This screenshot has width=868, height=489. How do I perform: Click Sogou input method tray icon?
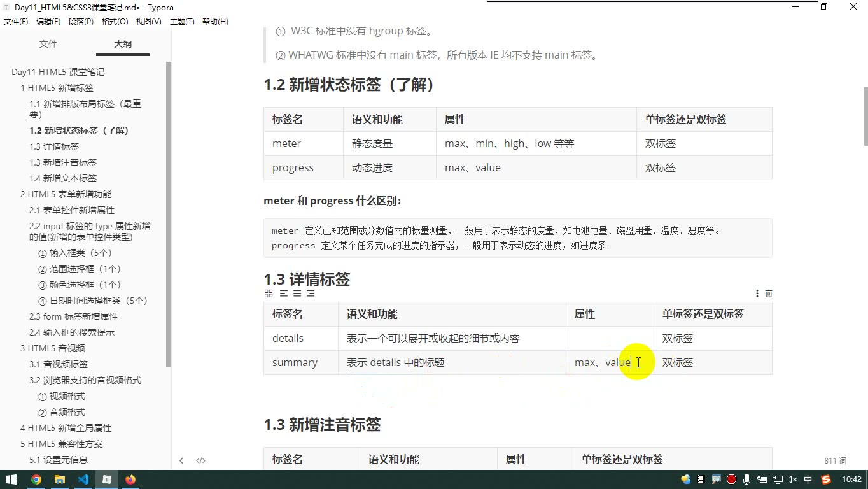point(826,479)
